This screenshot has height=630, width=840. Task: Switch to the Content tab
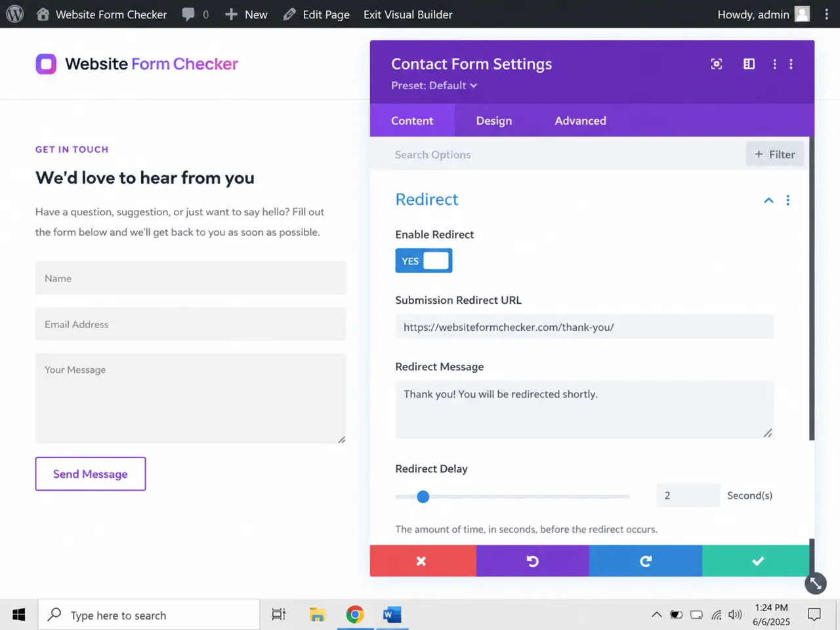coord(412,121)
